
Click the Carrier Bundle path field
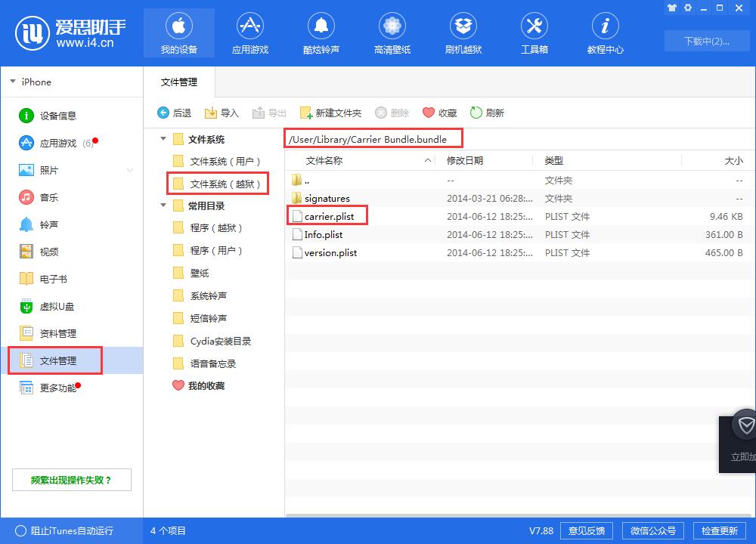pos(373,138)
